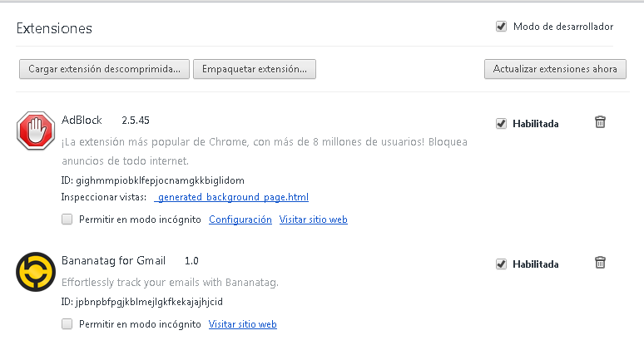Toggle Modo de desarrollador checkbox
The height and width of the screenshot is (360, 644).
click(x=501, y=27)
